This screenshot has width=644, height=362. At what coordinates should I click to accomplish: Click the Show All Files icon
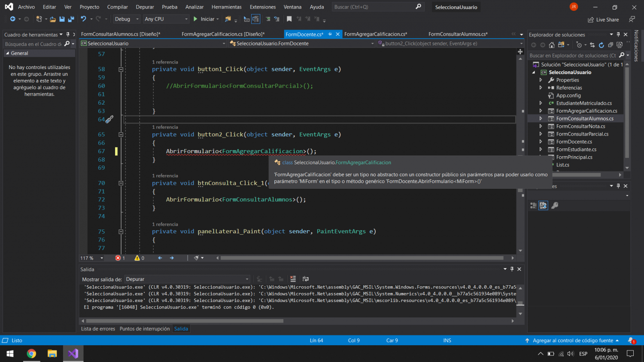[x=620, y=45]
